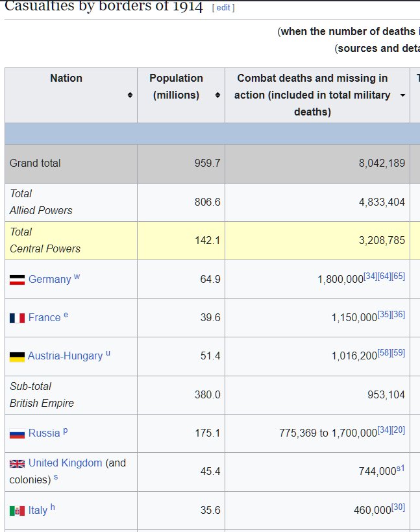
Task: Sort by Combat deaths column arrow
Action: tap(402, 95)
